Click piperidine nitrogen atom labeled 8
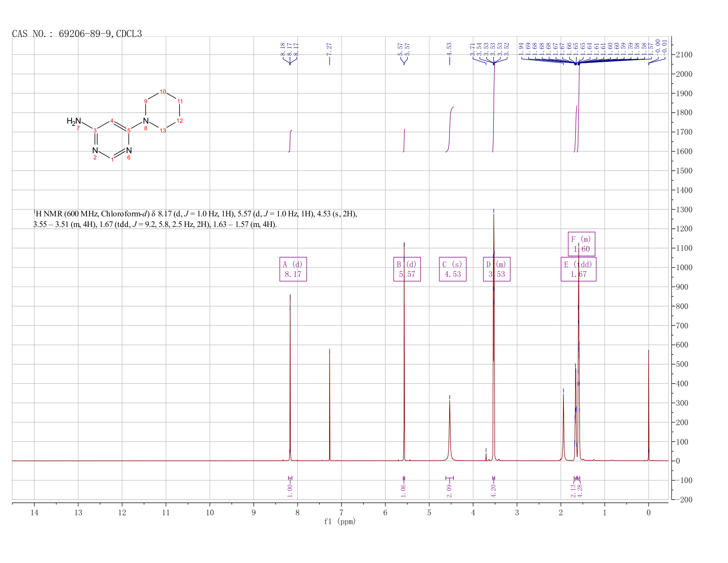 coord(146,121)
